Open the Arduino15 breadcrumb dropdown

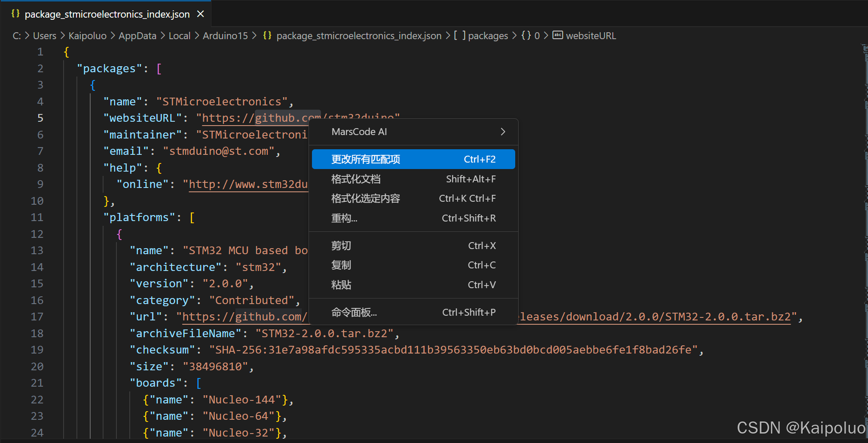(x=225, y=36)
